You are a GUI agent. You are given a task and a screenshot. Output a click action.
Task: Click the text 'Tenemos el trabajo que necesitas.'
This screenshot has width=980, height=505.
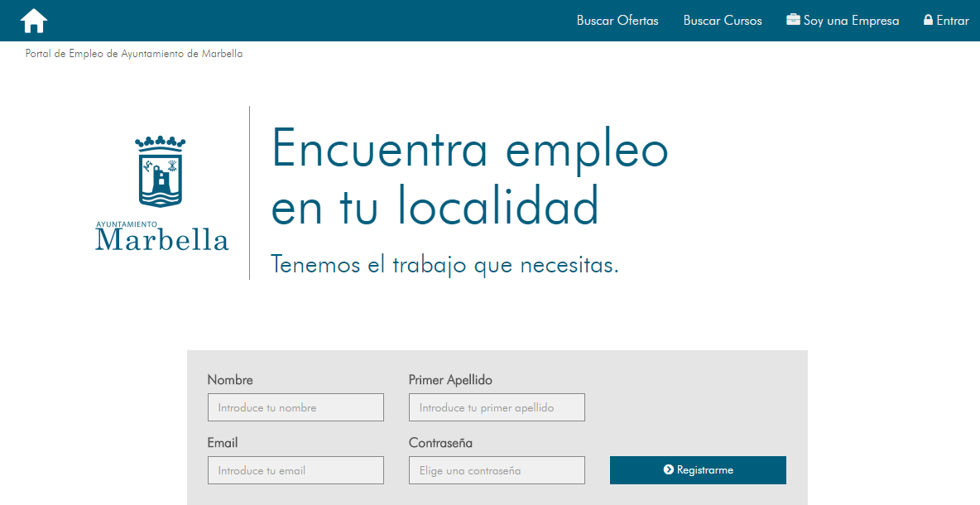pos(444,265)
